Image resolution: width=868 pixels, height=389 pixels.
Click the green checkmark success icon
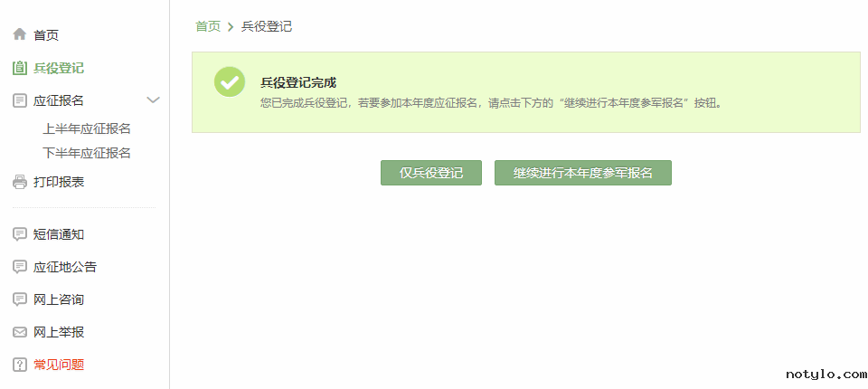click(230, 82)
